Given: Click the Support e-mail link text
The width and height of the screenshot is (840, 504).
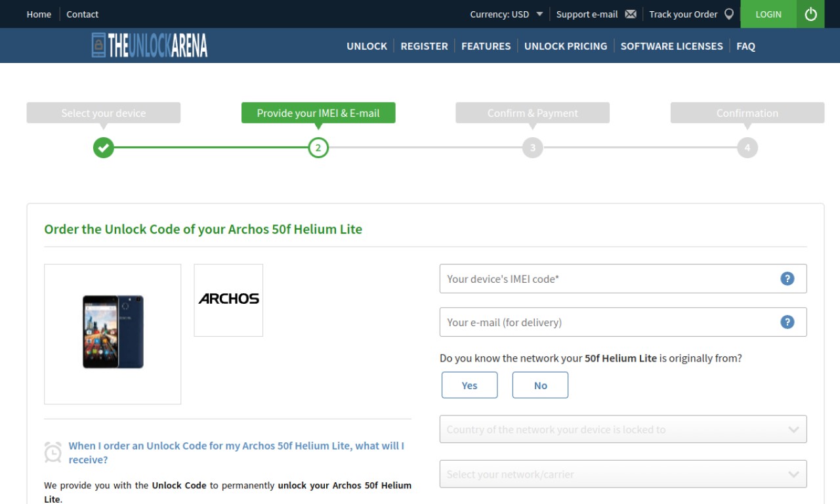Looking at the screenshot, I should click(587, 14).
